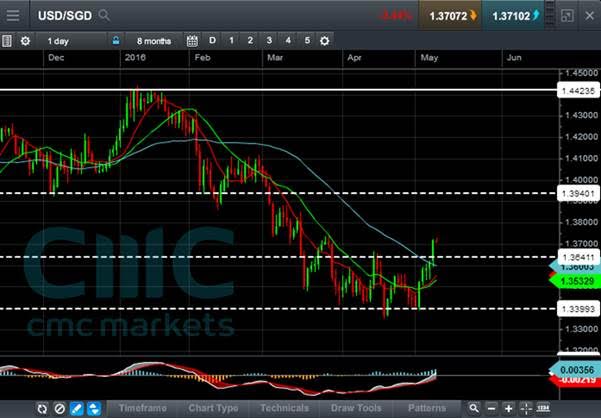The width and height of the screenshot is (601, 418).
Task: Click the 1.45000 price axis value
Action: (581, 73)
